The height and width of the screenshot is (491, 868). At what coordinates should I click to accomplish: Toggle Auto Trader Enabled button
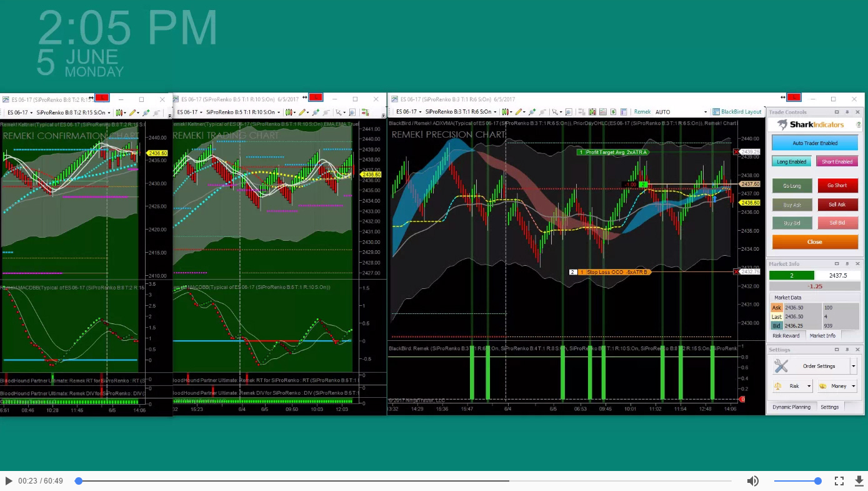coord(815,143)
